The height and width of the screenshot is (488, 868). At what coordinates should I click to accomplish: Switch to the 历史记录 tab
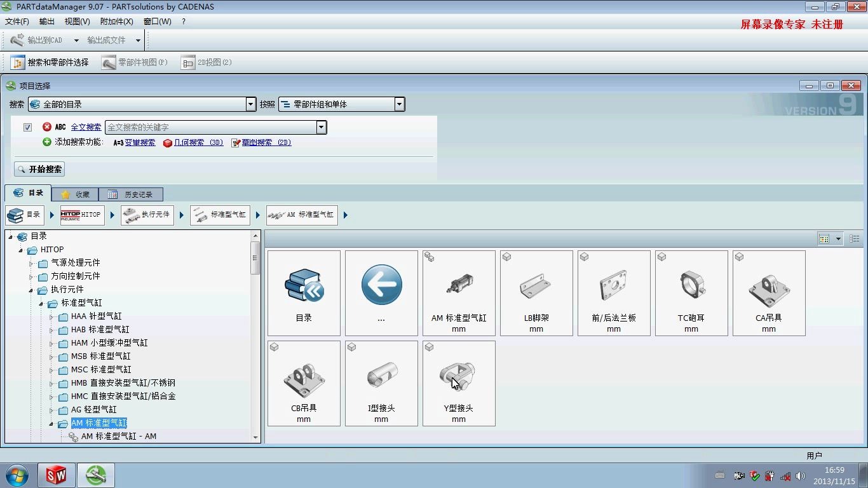pyautogui.click(x=131, y=194)
